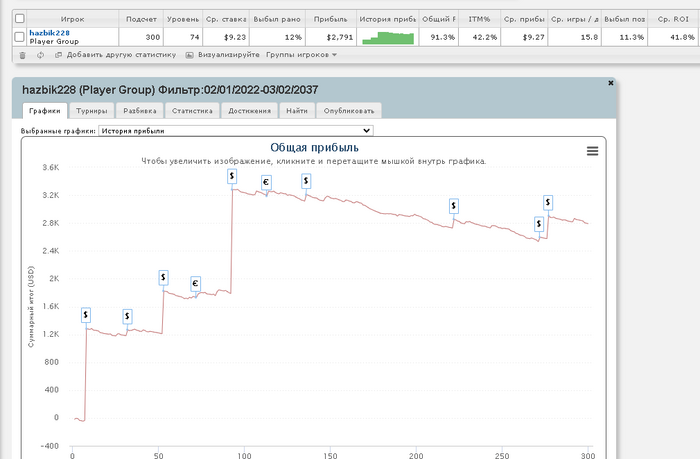
Task: Click the dollar marker at the 3.3K peak
Action: pyautogui.click(x=232, y=176)
